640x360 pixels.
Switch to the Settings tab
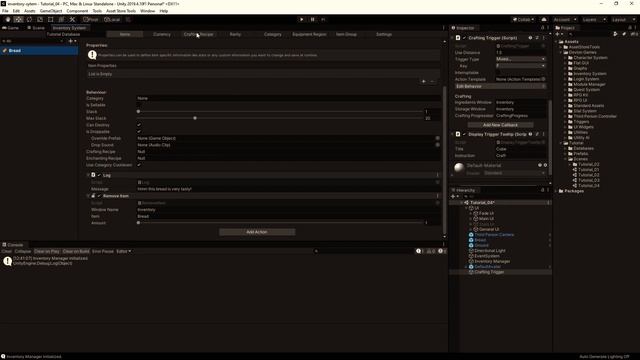click(384, 34)
